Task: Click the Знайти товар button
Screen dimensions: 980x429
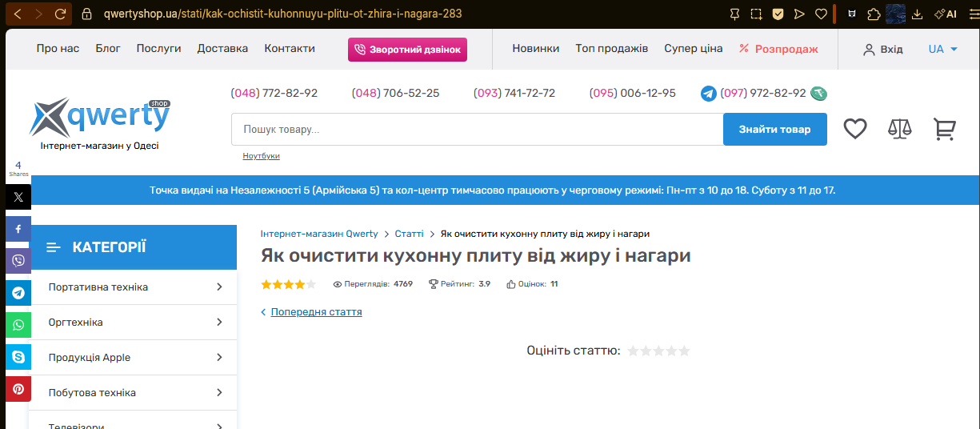Action: click(774, 130)
